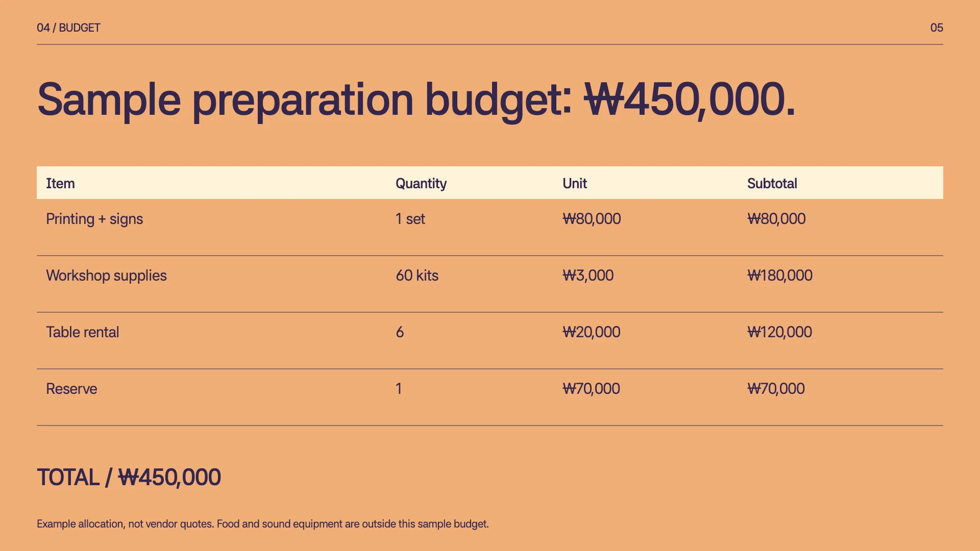The image size is (980, 551).
Task: Click the ₩180,000 subtotal cell
Action: click(x=780, y=275)
